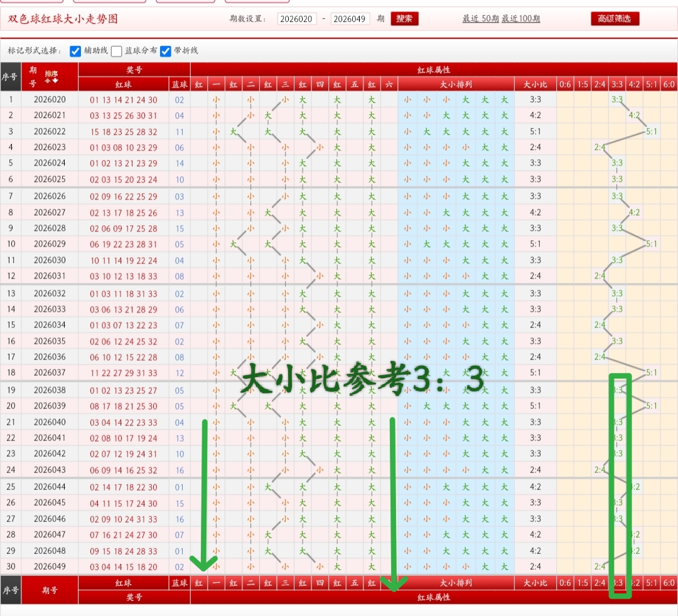Select period 2026049 cell

(50, 566)
